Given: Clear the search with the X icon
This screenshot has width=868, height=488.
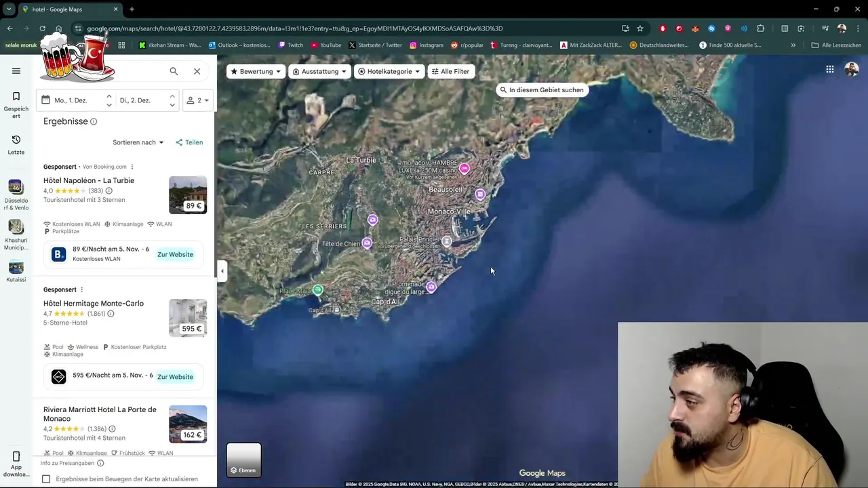Looking at the screenshot, I should (x=197, y=71).
